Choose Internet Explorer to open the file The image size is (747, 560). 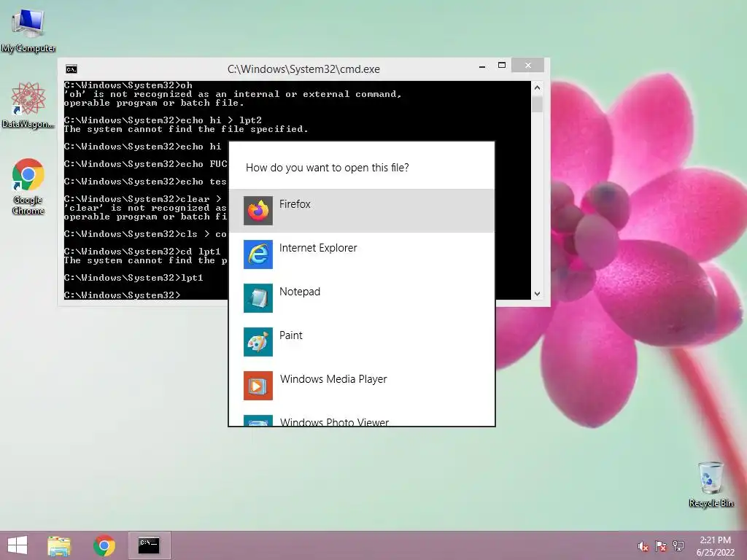[362, 254]
